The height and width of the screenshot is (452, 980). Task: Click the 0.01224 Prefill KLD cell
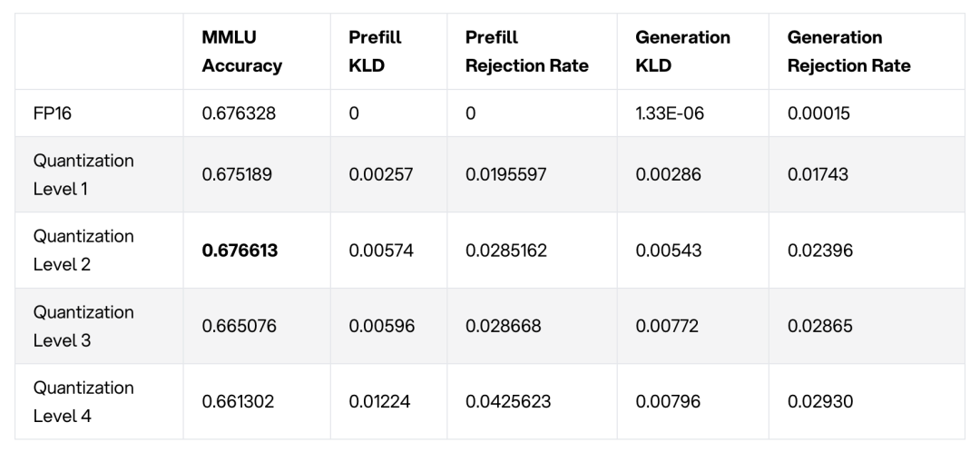[381, 401]
